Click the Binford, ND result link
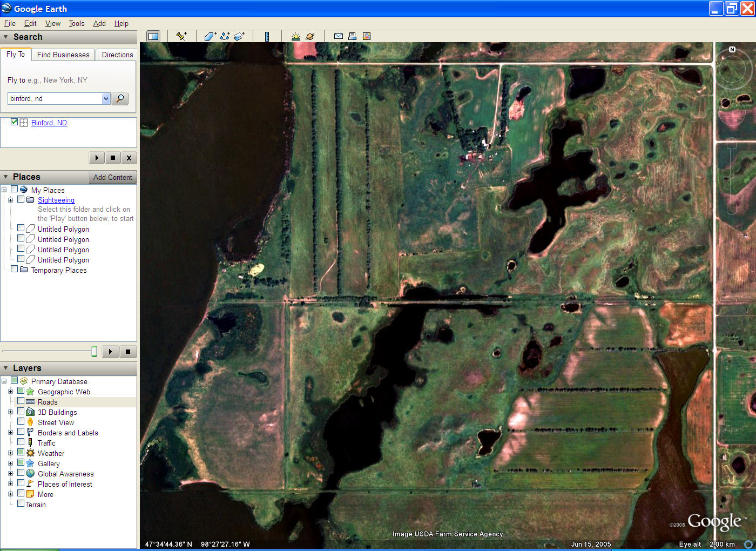756x551 pixels. pos(49,123)
